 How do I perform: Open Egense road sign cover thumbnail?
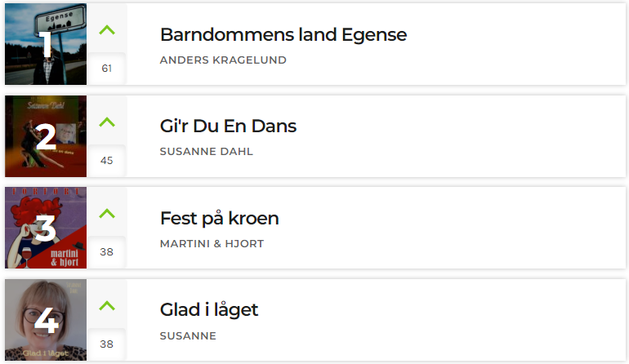46,44
